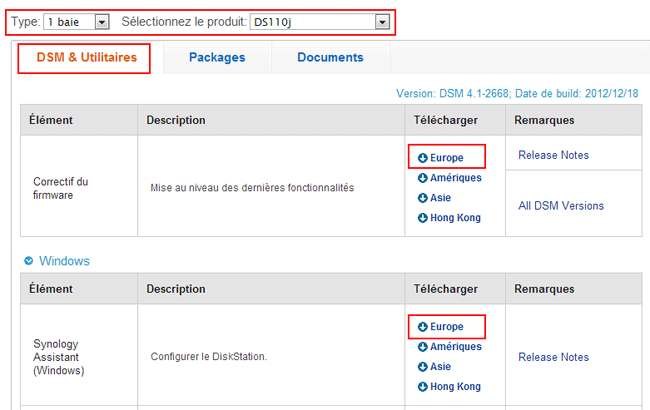Click the download icon beside firmware Amériques
650x410 pixels.
[423, 178]
